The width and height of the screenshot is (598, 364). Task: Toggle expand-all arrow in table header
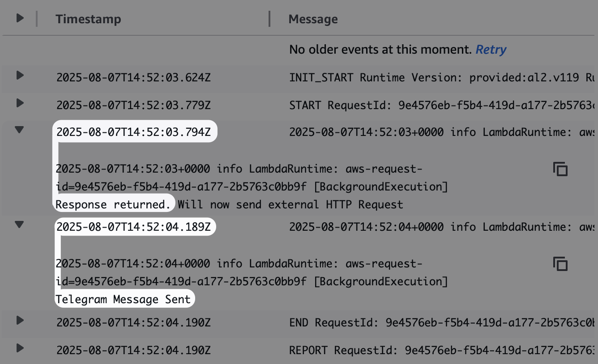point(20,18)
